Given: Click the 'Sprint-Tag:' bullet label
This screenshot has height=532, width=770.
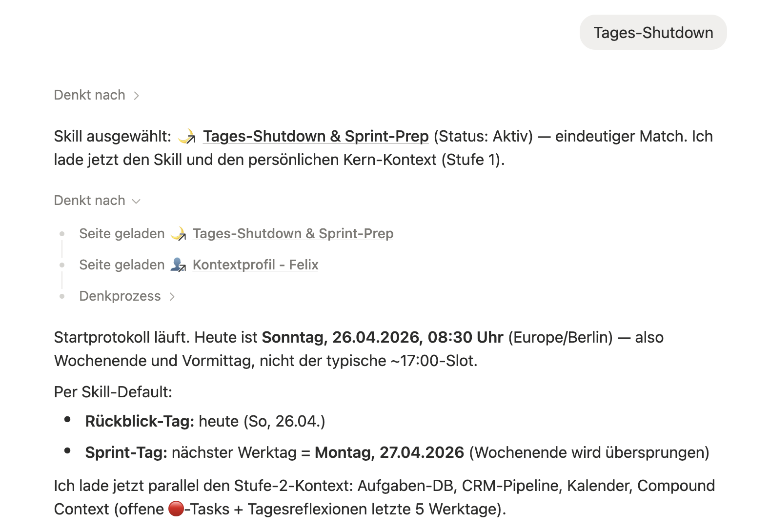Looking at the screenshot, I should 126,452.
